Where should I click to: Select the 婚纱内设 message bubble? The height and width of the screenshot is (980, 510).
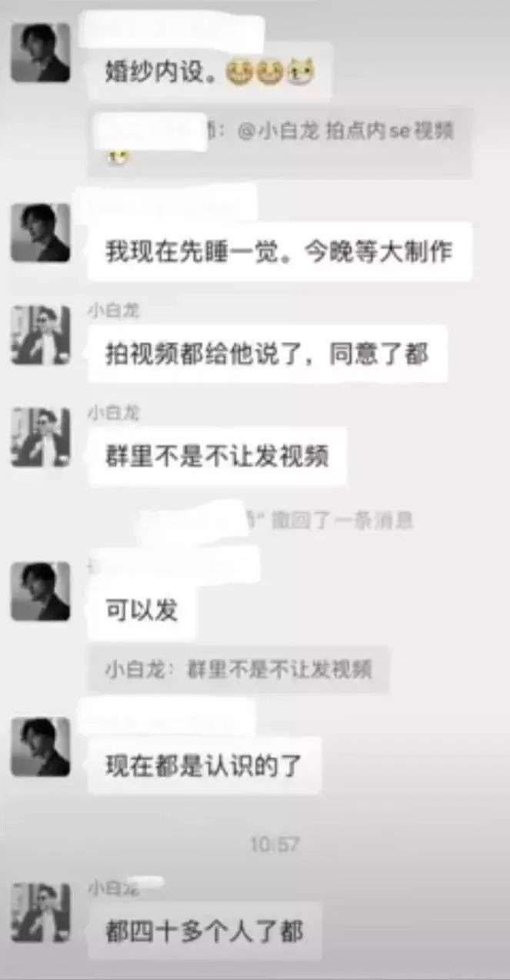click(x=210, y=72)
